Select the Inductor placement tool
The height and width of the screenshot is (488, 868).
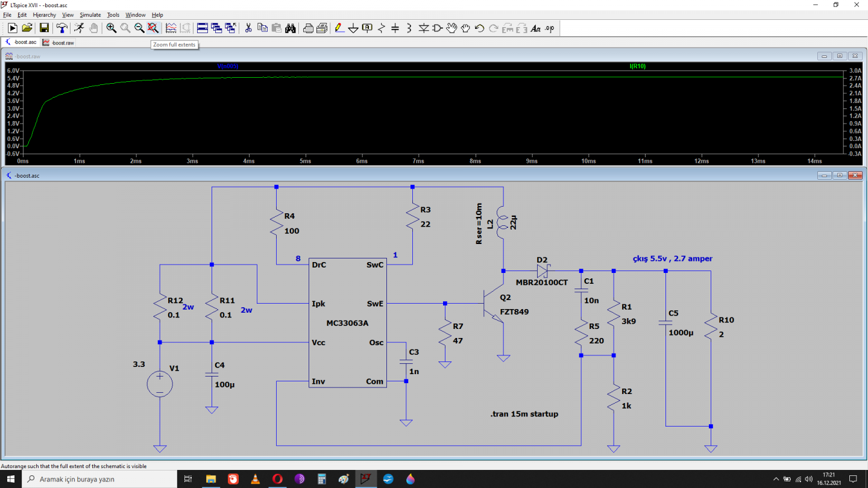coord(409,28)
